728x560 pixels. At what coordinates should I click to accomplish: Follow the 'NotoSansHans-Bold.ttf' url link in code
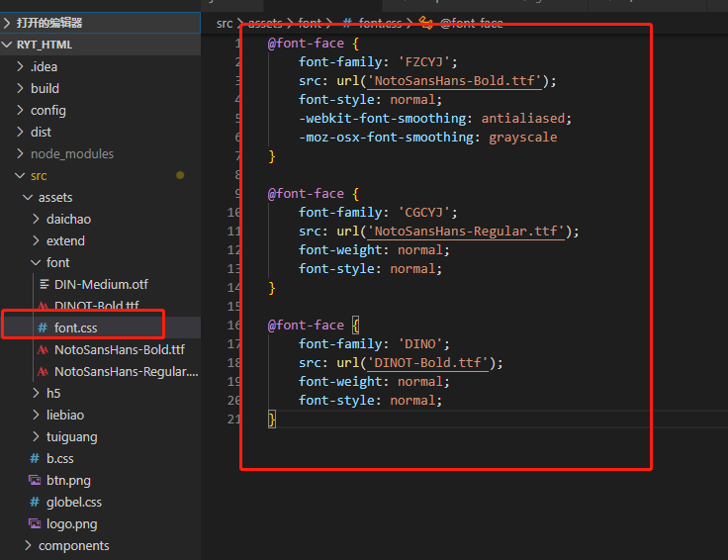coord(454,81)
